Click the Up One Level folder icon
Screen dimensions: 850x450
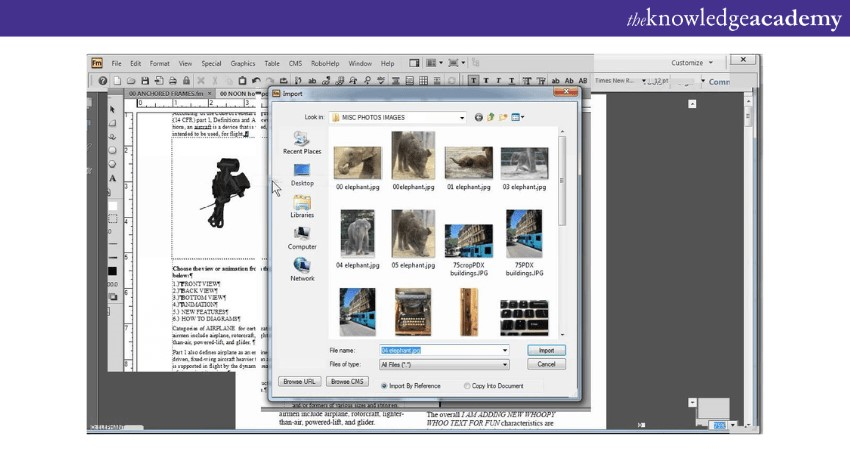492,117
